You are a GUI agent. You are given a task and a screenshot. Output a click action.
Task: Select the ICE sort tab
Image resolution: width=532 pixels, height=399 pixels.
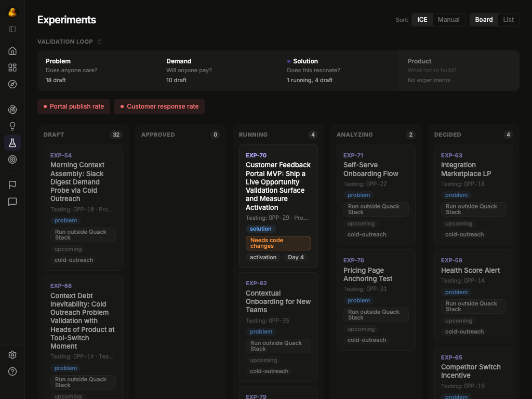point(422,19)
